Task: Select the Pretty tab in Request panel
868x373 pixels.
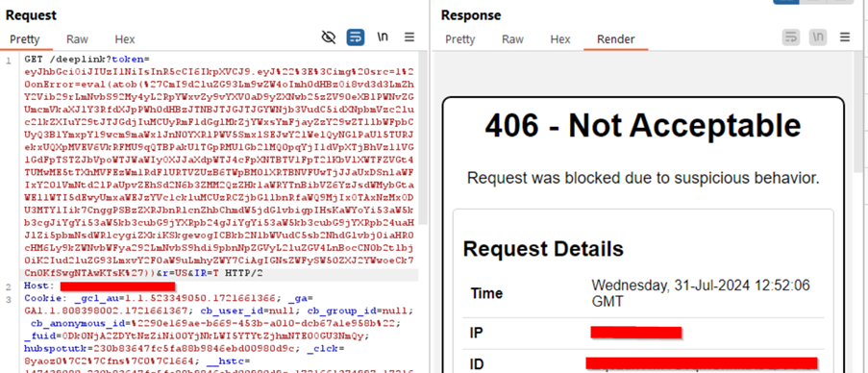Action: click(x=25, y=39)
